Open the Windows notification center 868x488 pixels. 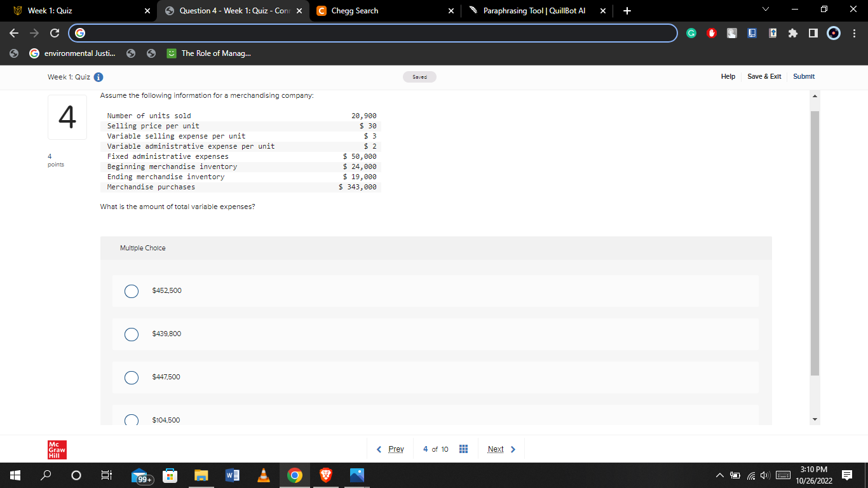pyautogui.click(x=847, y=475)
